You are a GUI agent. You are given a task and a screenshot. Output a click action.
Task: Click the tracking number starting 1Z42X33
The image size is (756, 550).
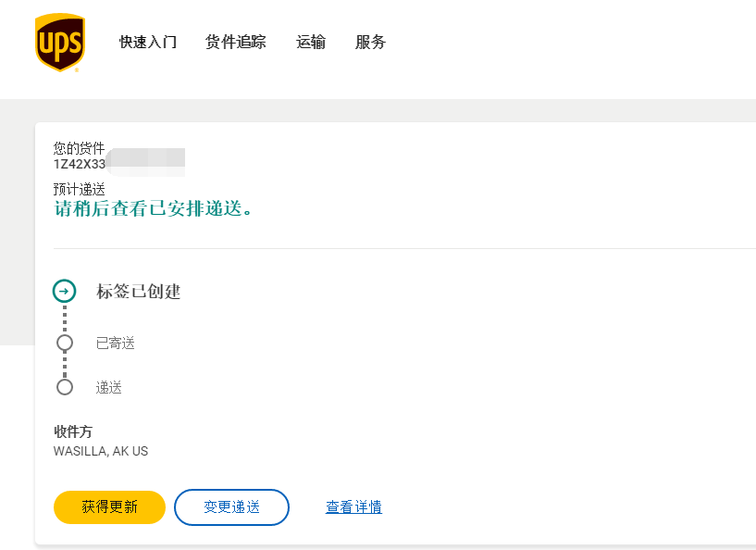pyautogui.click(x=80, y=164)
